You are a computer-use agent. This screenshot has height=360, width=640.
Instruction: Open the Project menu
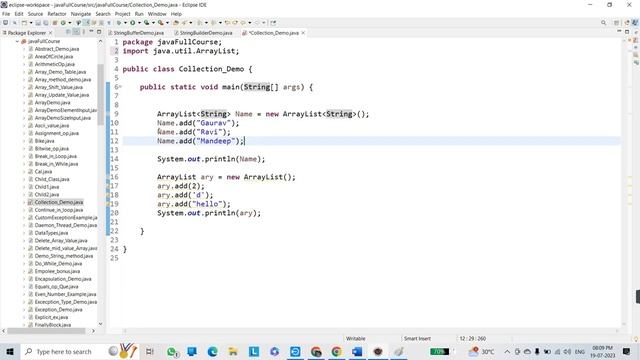coord(122,14)
